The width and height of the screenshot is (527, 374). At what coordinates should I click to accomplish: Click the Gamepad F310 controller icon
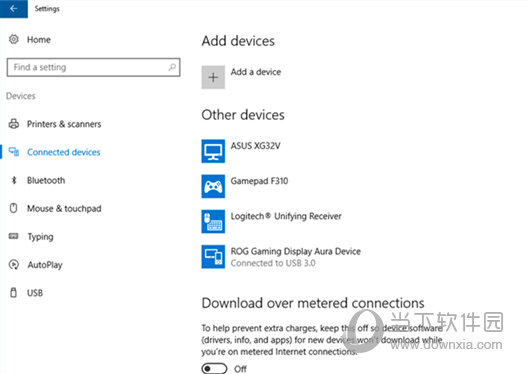pos(213,186)
